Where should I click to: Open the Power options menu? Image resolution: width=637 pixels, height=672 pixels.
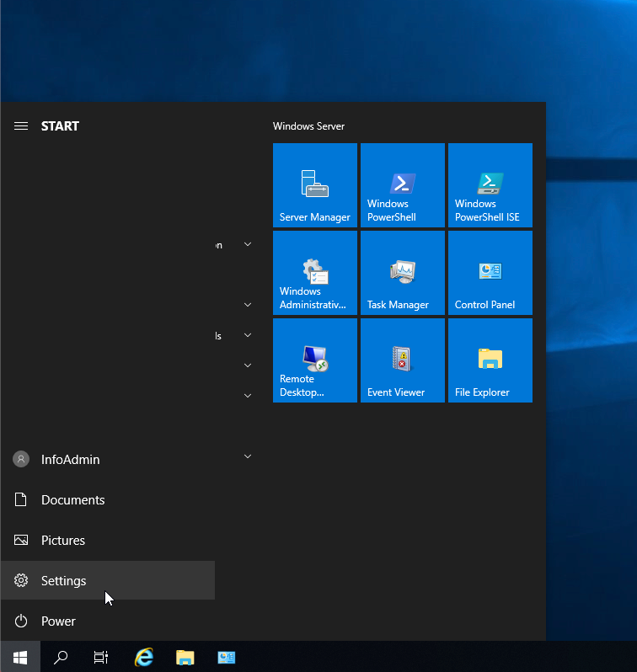(x=107, y=621)
